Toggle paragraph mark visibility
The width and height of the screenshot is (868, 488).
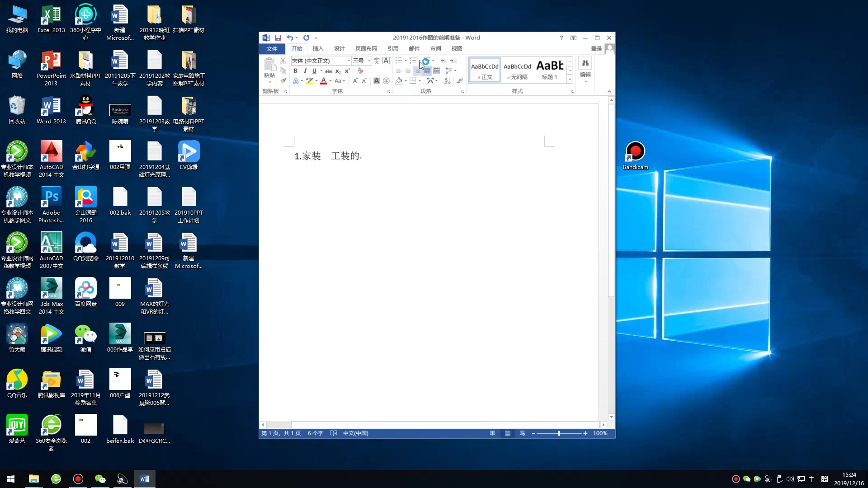(x=459, y=80)
